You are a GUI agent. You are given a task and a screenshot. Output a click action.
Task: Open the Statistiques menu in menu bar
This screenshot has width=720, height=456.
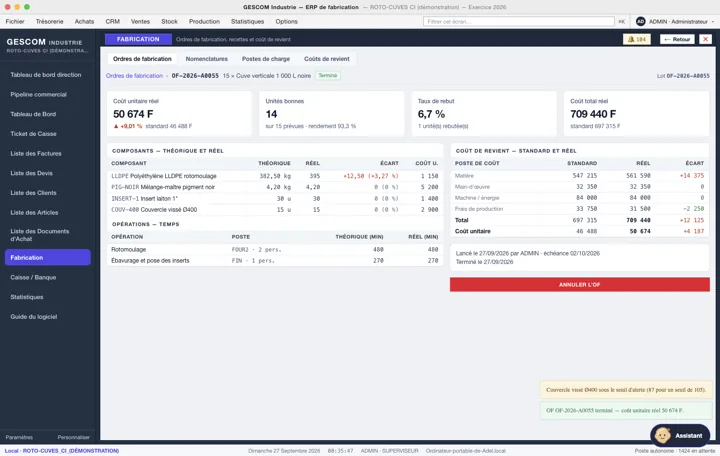pyautogui.click(x=248, y=22)
